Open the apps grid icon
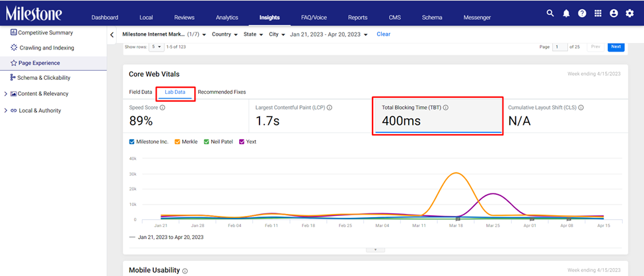Image resolution: width=644 pixels, height=276 pixels. (598, 13)
